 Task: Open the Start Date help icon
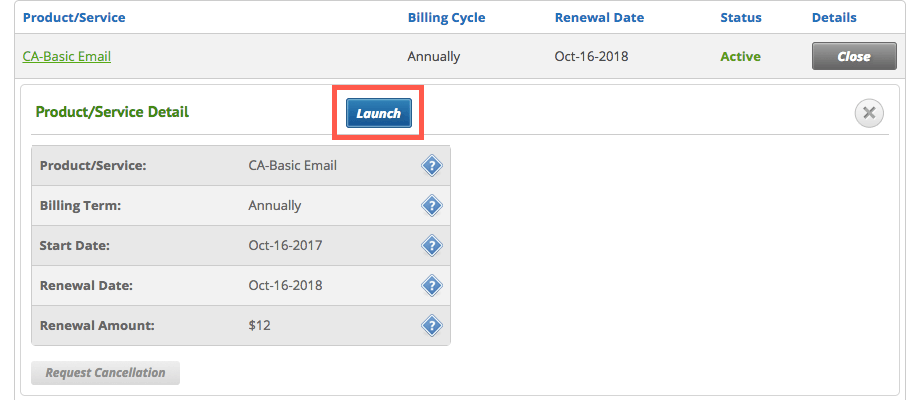pyautogui.click(x=432, y=246)
